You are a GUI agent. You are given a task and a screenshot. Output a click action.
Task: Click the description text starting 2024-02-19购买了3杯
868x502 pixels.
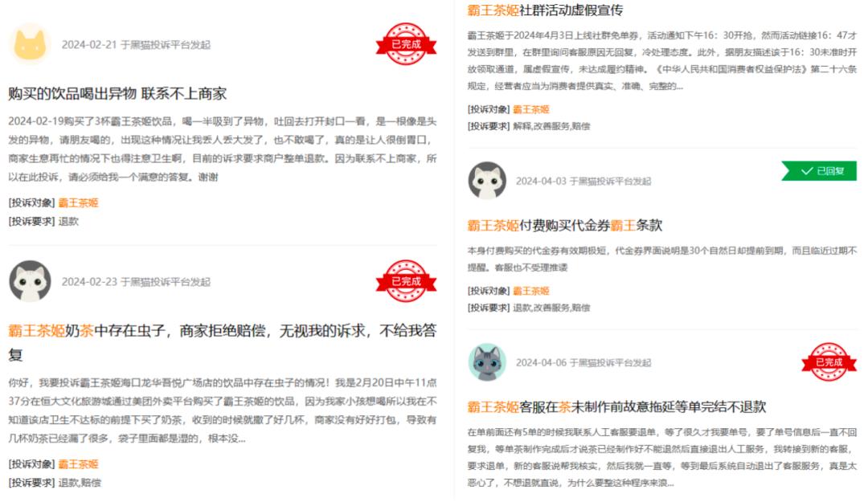coord(223,149)
